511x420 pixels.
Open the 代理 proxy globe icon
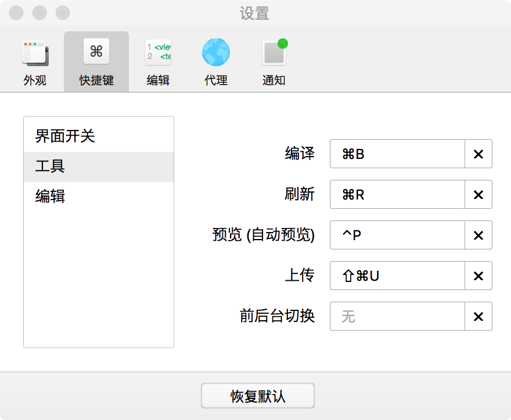click(216, 53)
